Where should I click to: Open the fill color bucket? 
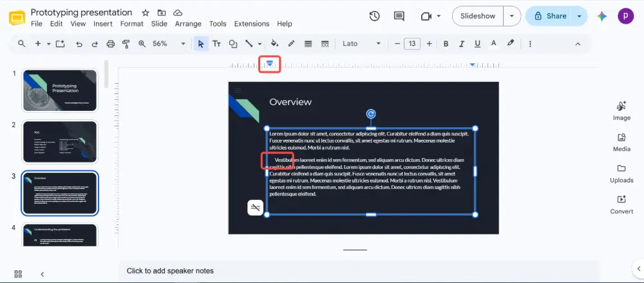[275, 44]
